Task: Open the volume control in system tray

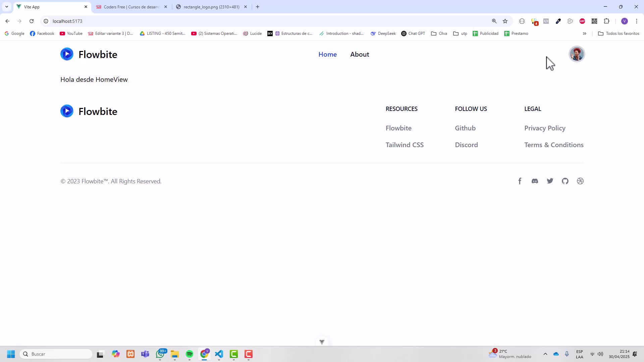Action: pos(600,354)
